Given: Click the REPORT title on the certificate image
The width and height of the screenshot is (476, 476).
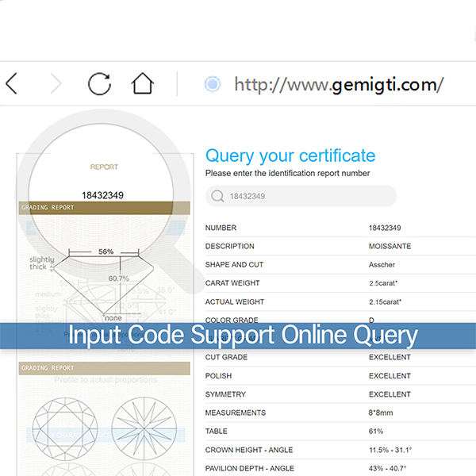Looking at the screenshot, I should [x=104, y=167].
